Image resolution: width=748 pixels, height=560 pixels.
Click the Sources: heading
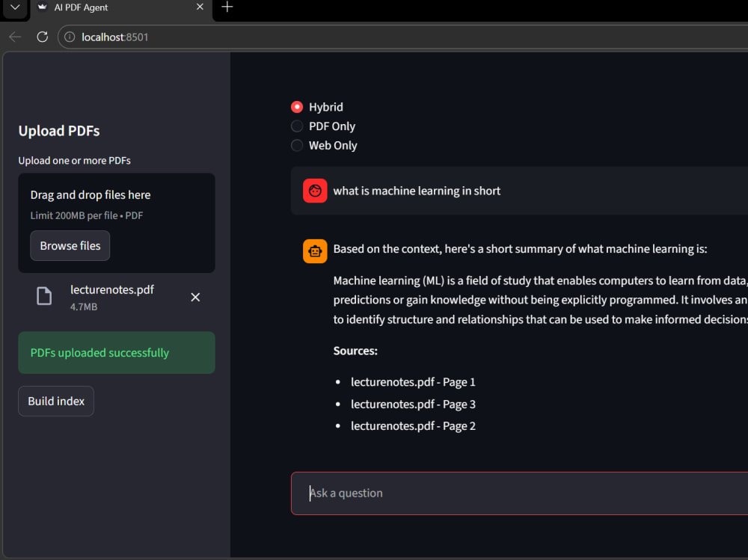pyautogui.click(x=355, y=351)
